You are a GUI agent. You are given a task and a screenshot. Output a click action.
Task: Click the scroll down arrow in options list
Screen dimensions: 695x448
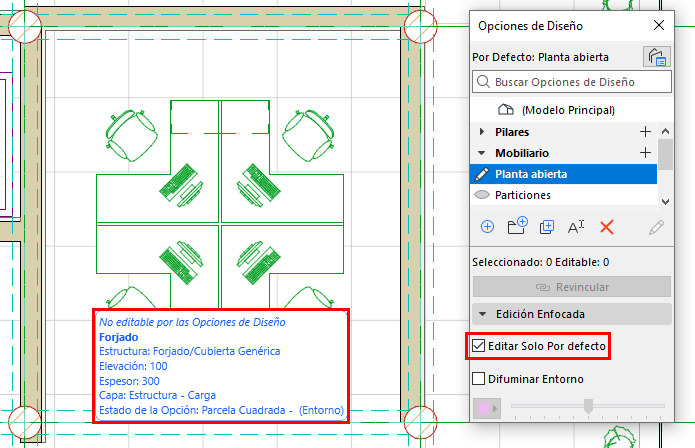tap(665, 202)
